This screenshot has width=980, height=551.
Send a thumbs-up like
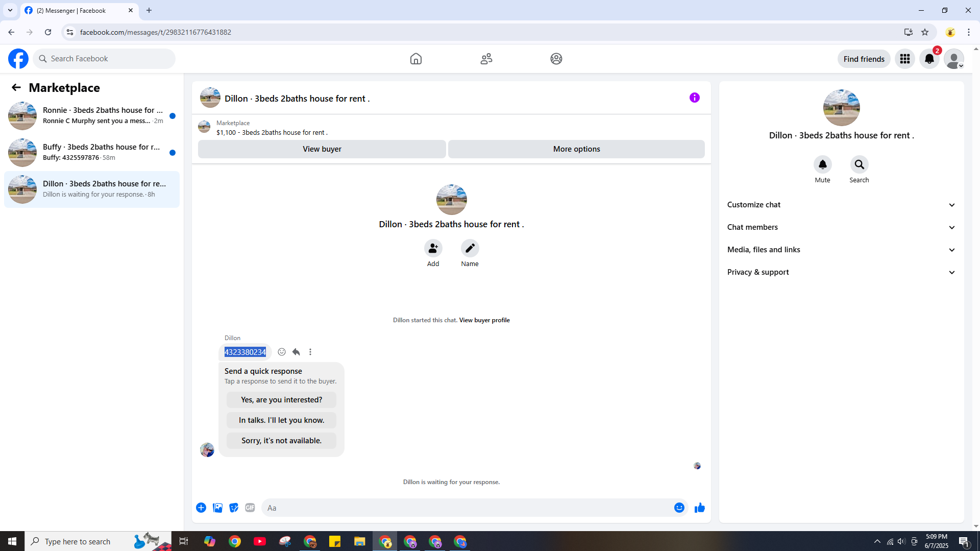[700, 508]
